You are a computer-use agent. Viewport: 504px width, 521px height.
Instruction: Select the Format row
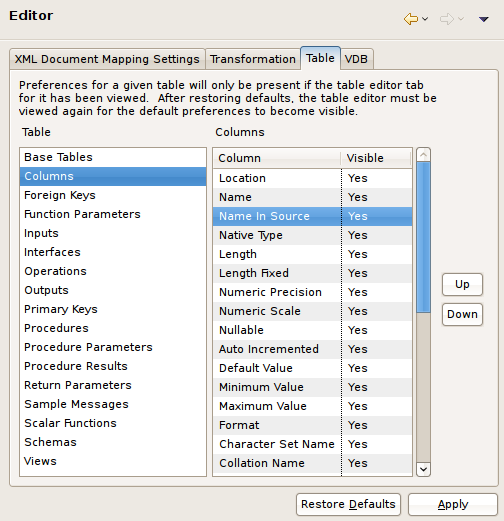[313, 425]
